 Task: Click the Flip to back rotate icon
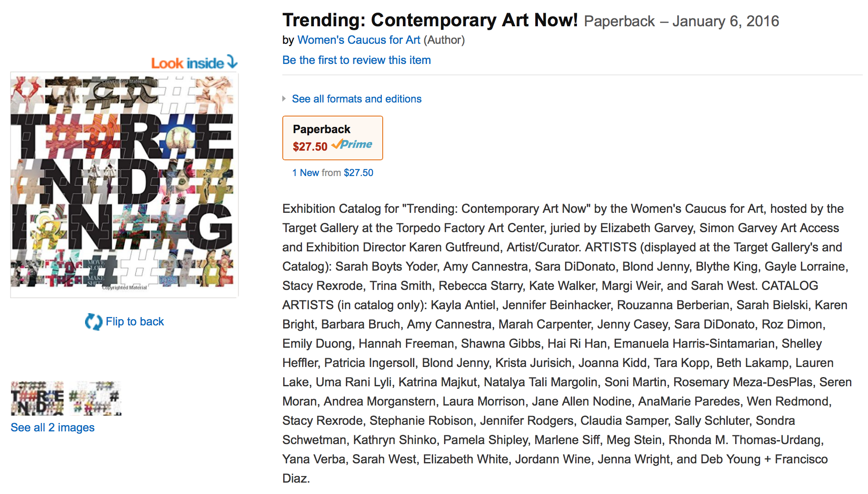93,321
